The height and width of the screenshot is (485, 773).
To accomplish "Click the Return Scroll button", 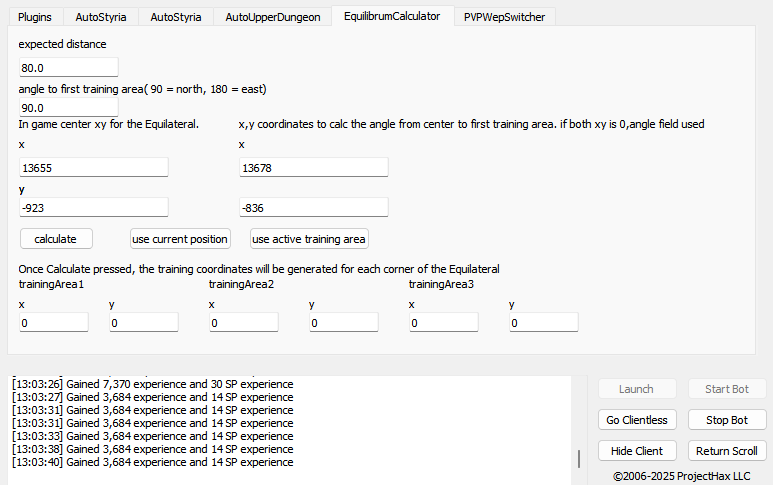I will [x=727, y=451].
